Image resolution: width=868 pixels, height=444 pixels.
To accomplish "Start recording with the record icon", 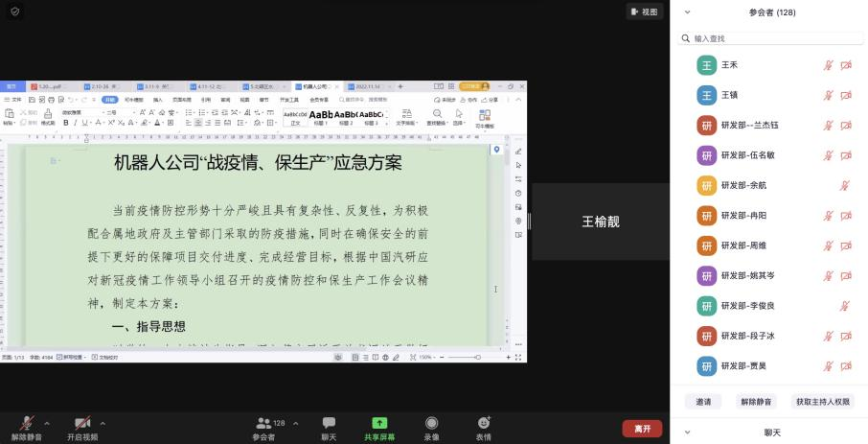I will (x=432, y=422).
